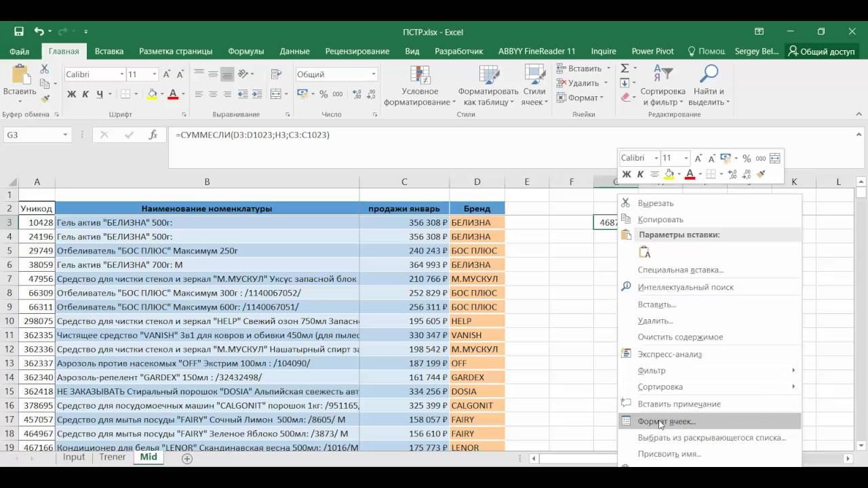Click the column B header
The width and height of the screenshot is (868, 488).
207,182
